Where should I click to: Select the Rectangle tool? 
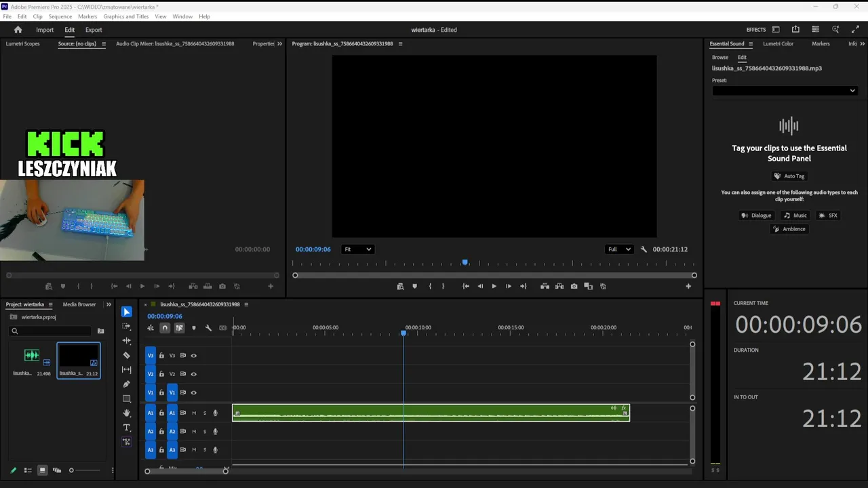(127, 399)
